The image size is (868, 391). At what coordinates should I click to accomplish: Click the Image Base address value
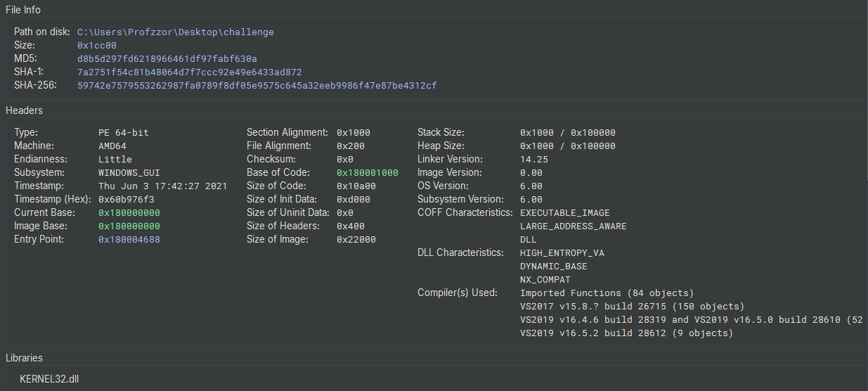129,226
